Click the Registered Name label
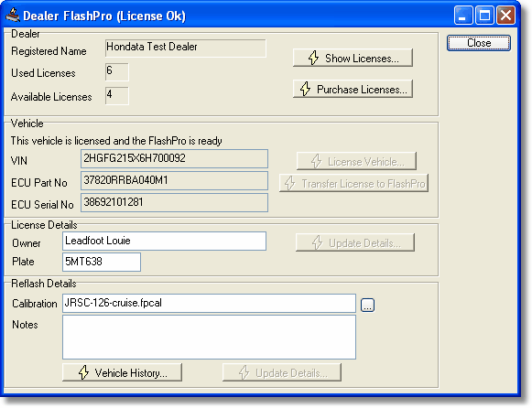This screenshot has height=408, width=532. (x=49, y=51)
